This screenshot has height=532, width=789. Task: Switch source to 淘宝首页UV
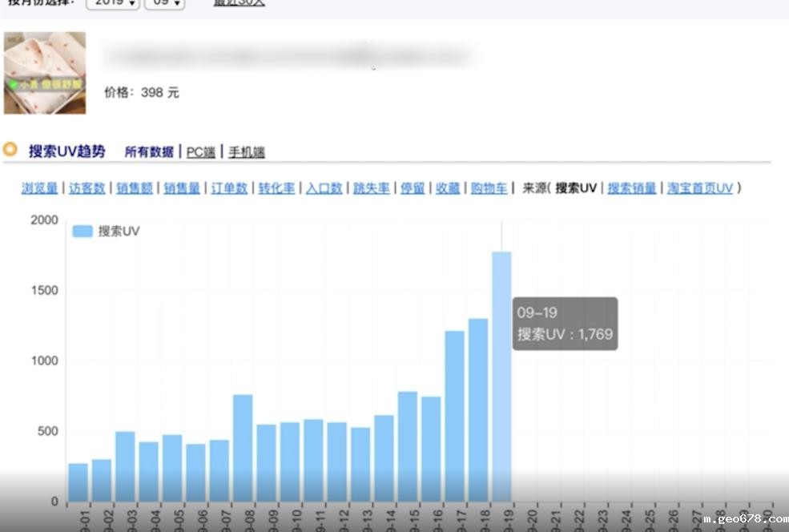[699, 188]
